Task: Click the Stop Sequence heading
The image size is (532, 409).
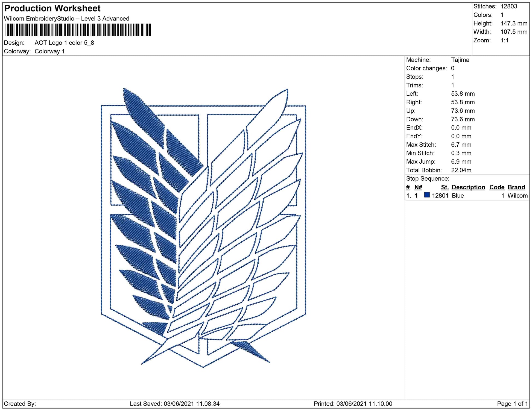Action: point(428,179)
